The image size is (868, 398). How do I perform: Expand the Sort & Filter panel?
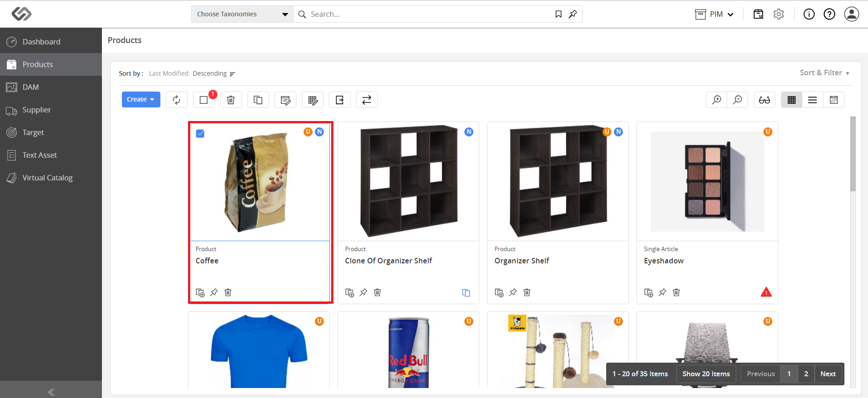pos(825,73)
